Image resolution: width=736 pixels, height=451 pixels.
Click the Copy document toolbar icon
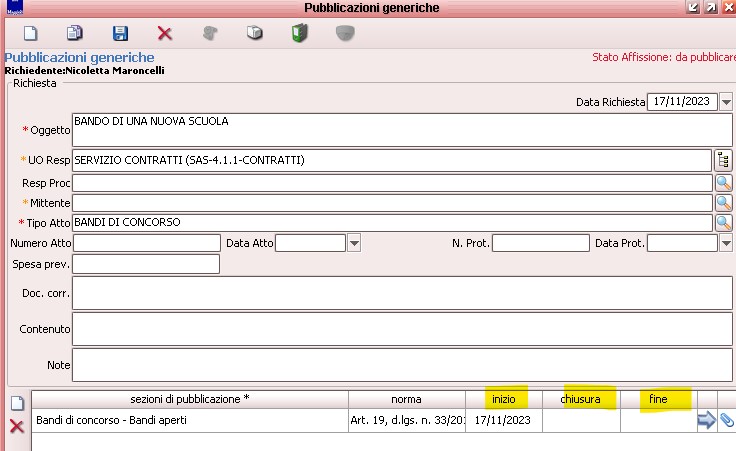point(74,33)
